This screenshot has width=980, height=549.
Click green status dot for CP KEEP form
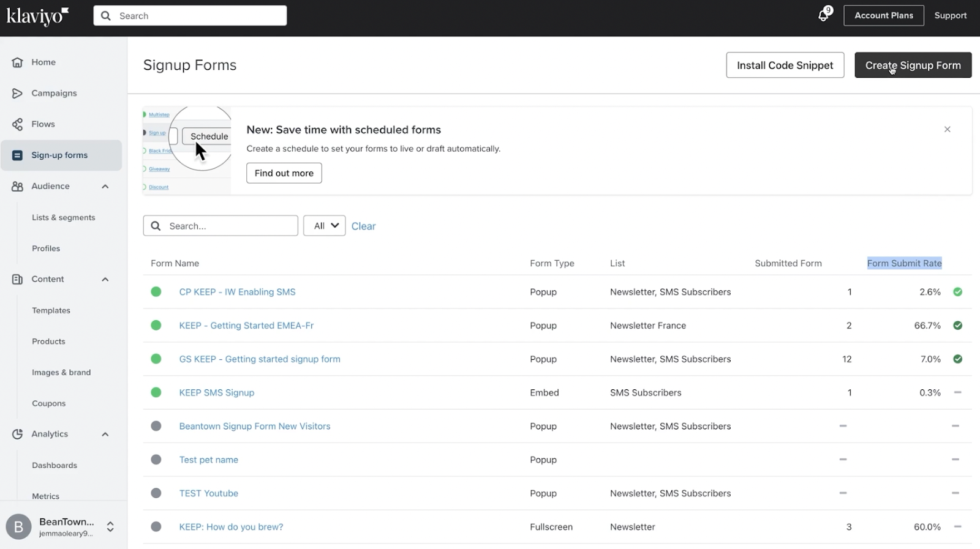[156, 292]
